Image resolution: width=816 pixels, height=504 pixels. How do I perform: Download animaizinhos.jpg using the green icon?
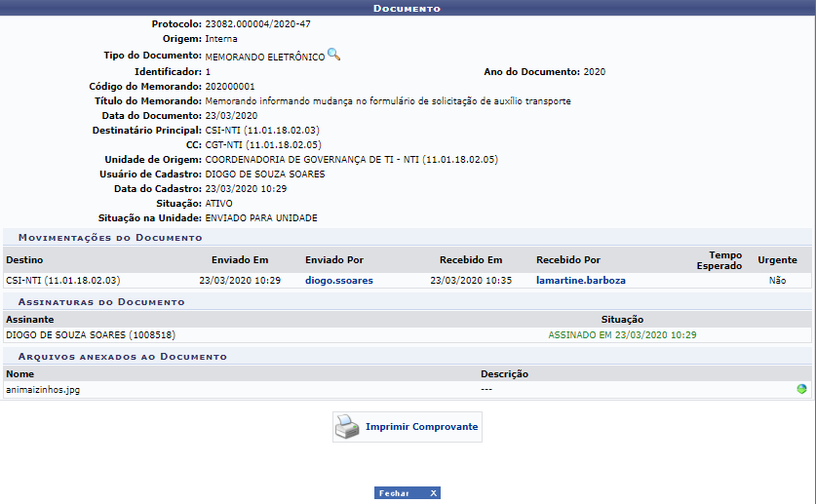point(801,389)
